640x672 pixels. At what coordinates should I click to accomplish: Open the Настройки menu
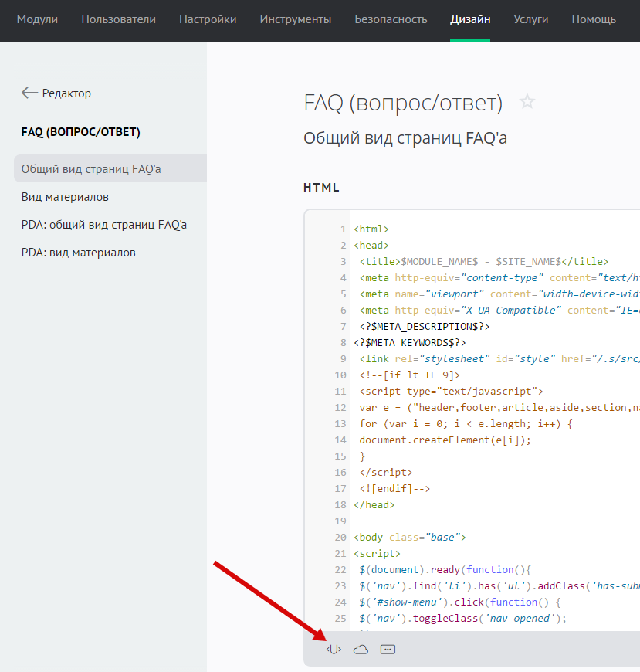[x=208, y=19]
